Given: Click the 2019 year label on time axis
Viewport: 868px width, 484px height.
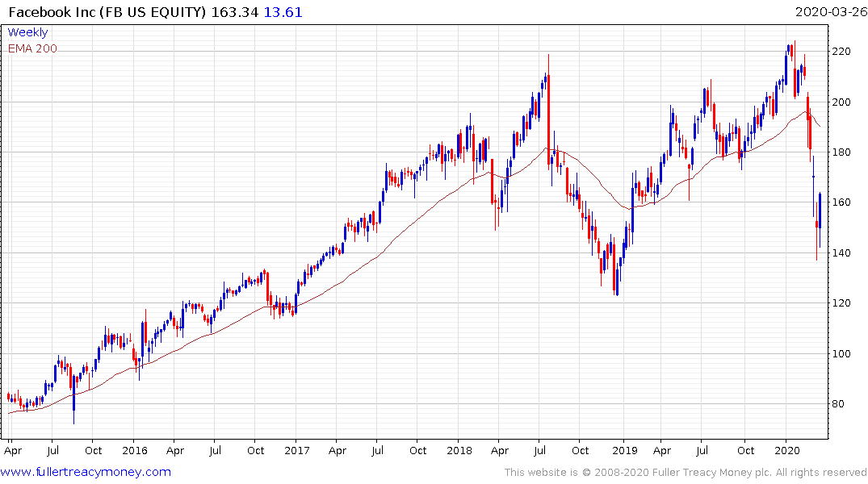Looking at the screenshot, I should pos(624,450).
